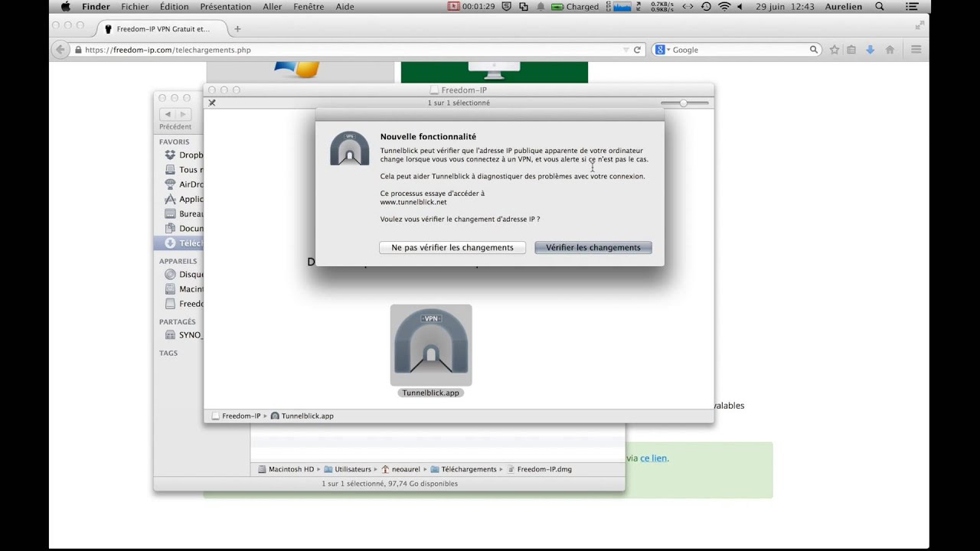Open AirDrop in the Finder sidebar
This screenshot has height=551, width=980.
[x=184, y=184]
